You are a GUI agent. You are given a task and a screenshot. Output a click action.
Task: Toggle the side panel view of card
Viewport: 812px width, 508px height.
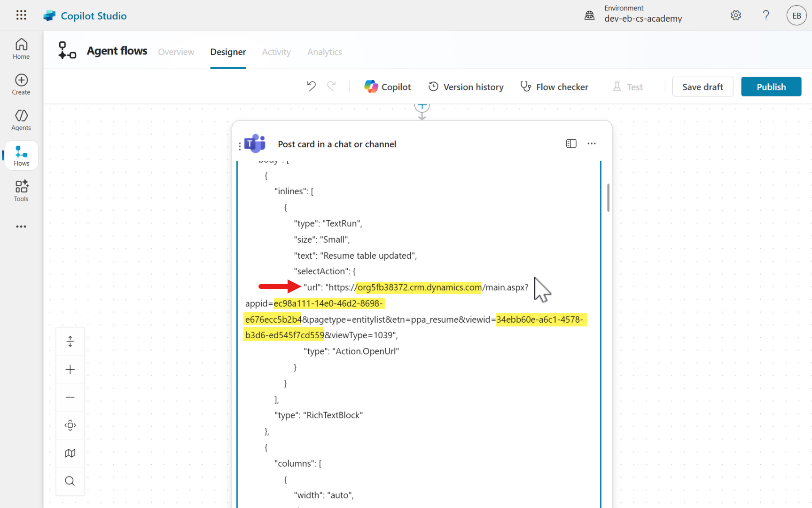pos(571,144)
